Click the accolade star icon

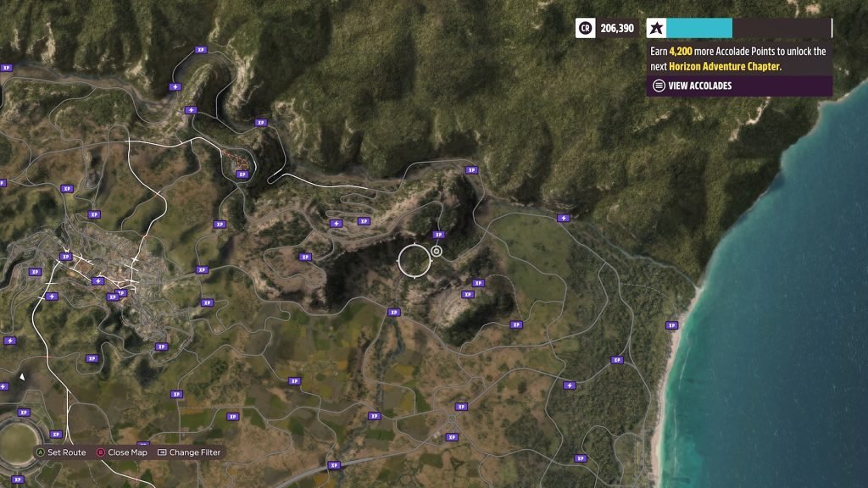pyautogui.click(x=657, y=28)
